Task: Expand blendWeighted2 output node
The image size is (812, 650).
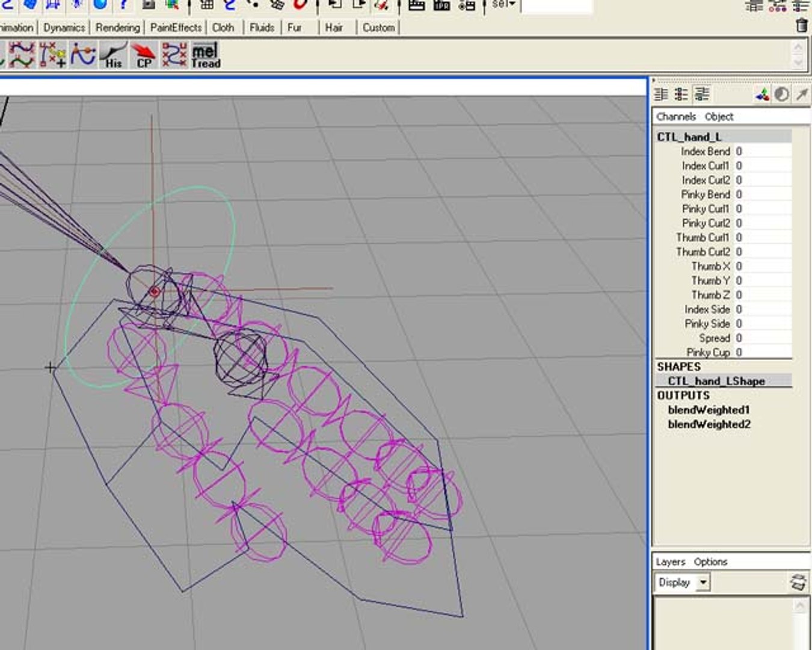Action: point(709,424)
